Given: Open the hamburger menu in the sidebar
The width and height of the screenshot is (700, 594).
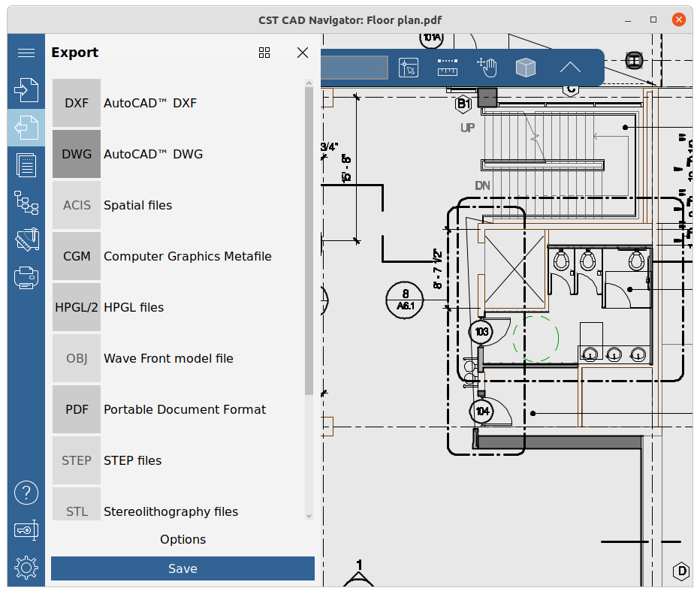Looking at the screenshot, I should pos(26,53).
